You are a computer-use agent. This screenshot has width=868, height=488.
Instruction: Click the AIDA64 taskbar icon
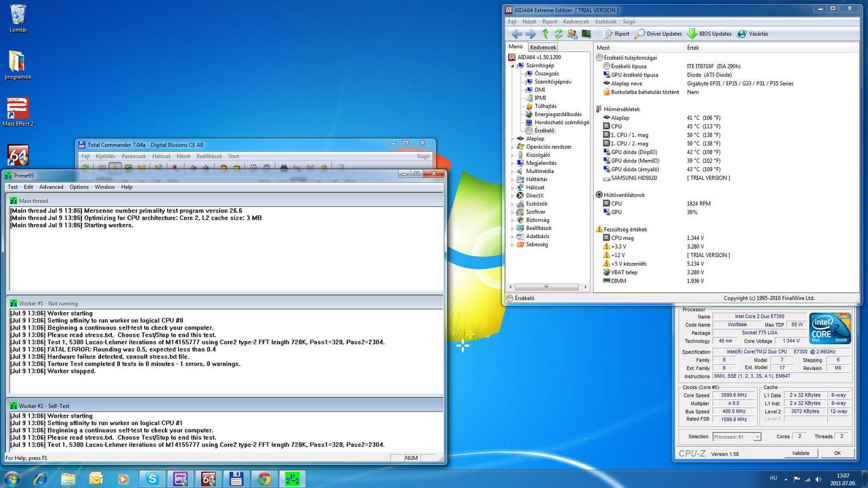(208, 479)
